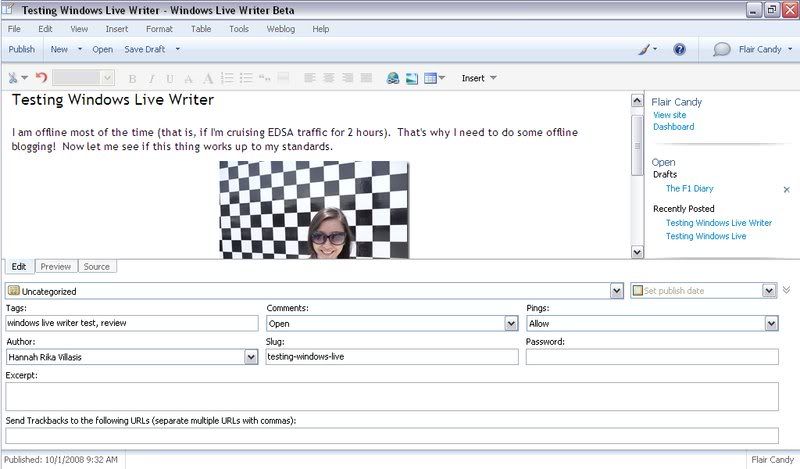Click the insert table icon
Viewport: 800px width, 469px height.
click(430, 78)
